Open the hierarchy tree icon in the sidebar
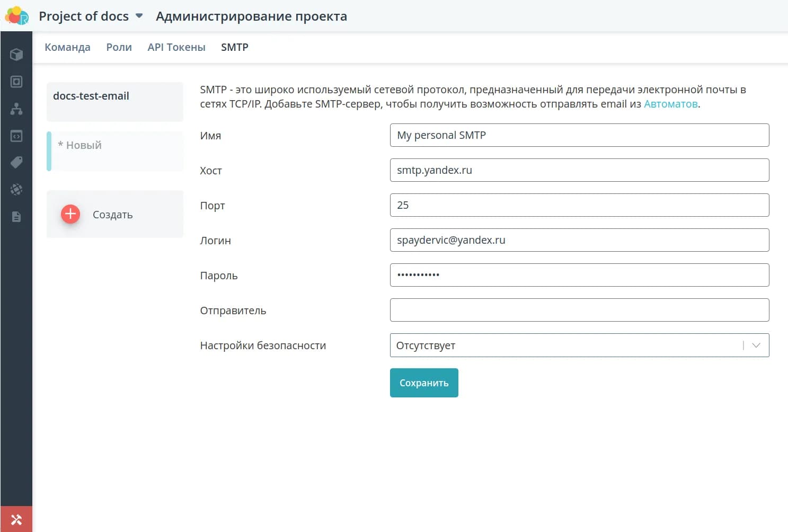This screenshot has height=532, width=788. pyautogui.click(x=16, y=109)
